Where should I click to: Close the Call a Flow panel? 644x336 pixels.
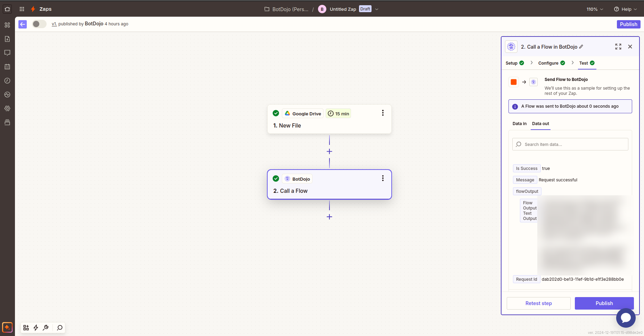[x=630, y=47]
